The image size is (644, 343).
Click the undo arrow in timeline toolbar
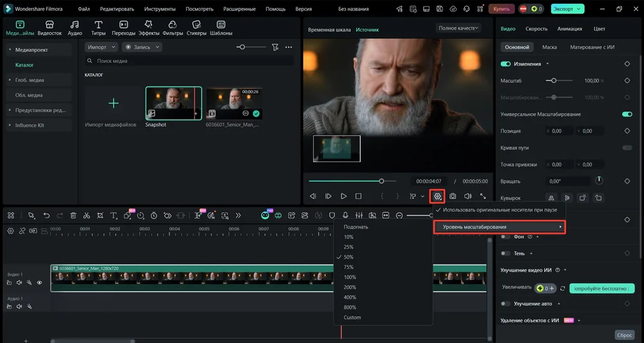(x=46, y=216)
